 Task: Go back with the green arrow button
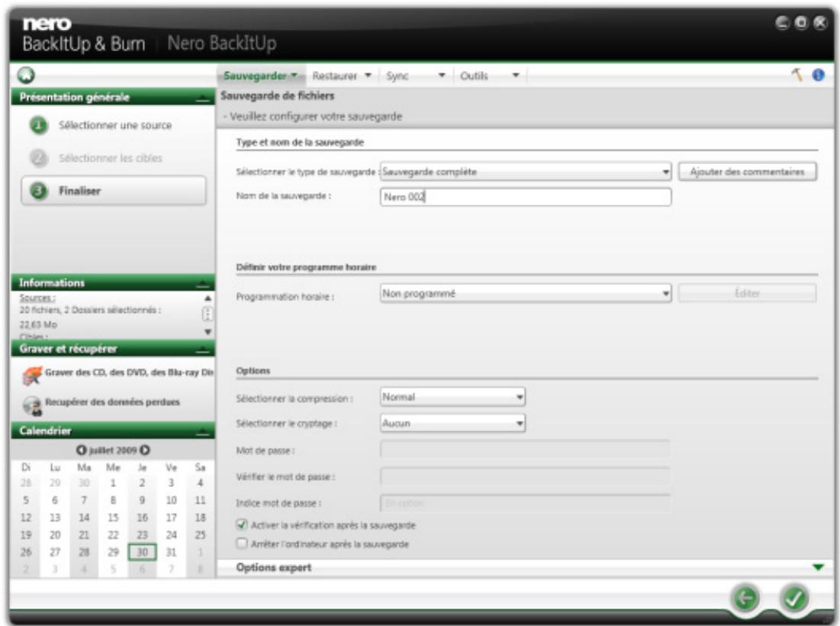tap(745, 597)
